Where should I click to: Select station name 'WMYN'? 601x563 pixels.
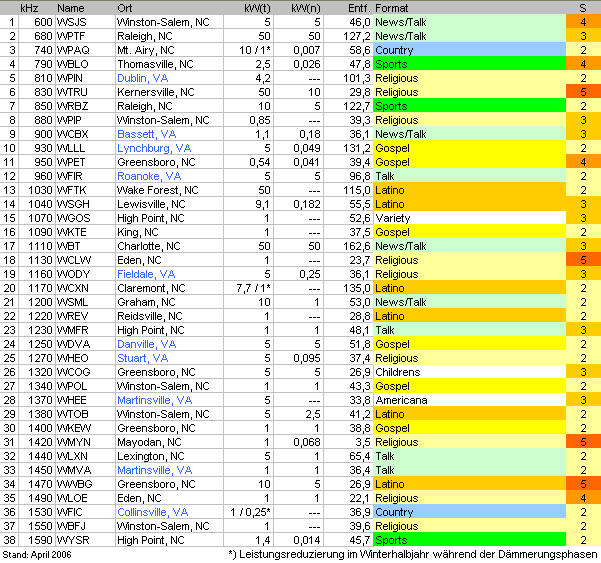click(x=74, y=442)
